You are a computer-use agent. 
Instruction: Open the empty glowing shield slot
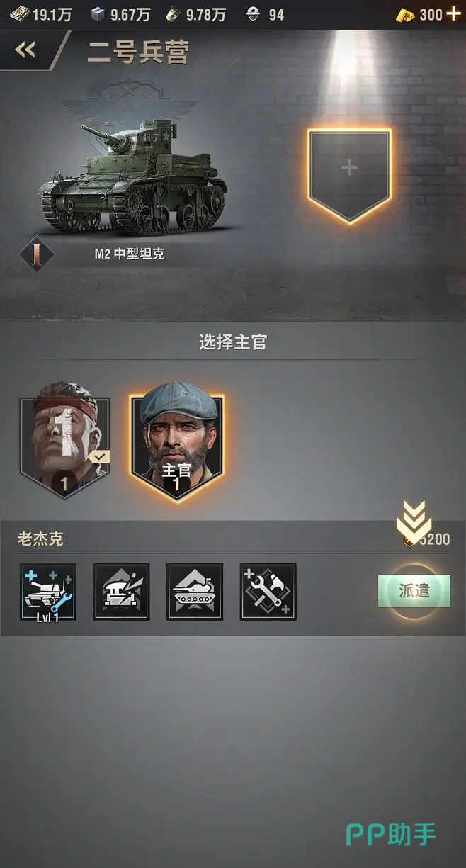(x=349, y=176)
